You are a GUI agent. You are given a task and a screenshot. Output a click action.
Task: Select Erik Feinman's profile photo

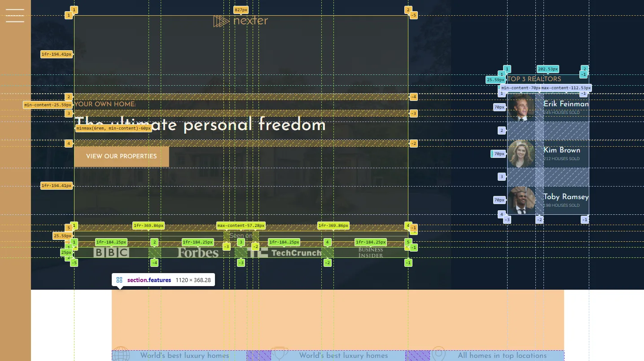coord(521,108)
